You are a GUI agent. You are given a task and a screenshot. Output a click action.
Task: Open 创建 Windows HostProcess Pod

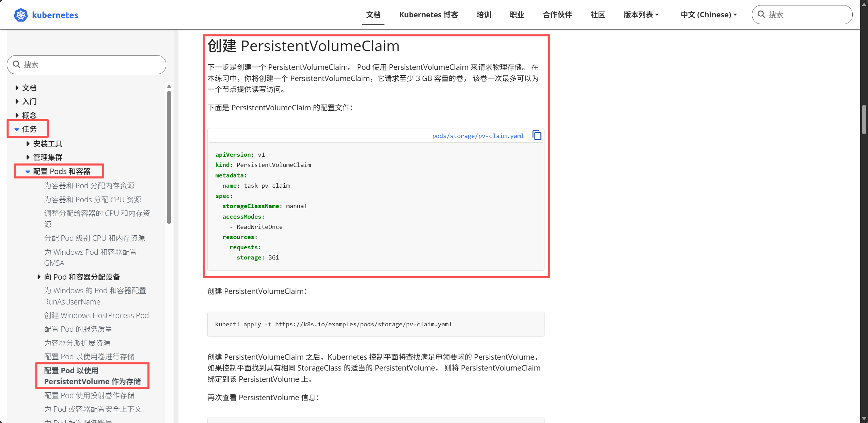pos(96,315)
